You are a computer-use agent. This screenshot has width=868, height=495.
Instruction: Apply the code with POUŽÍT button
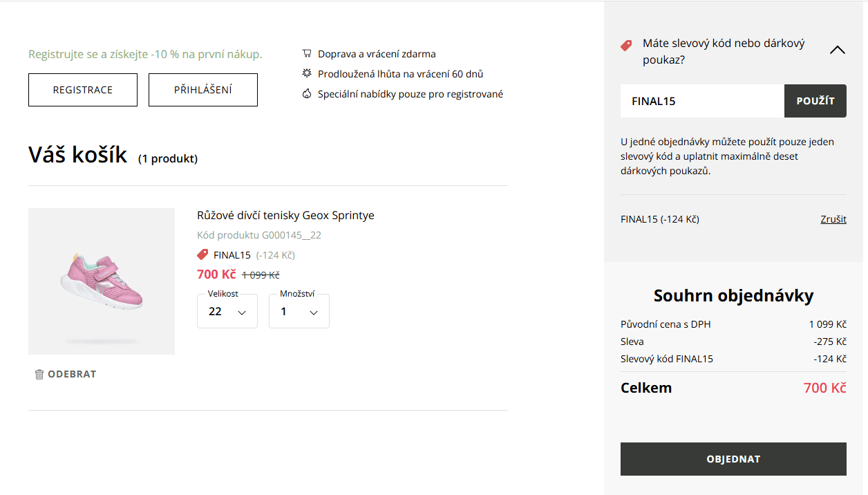click(815, 101)
